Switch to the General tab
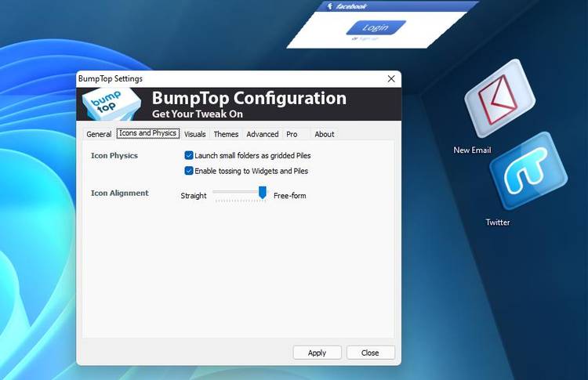This screenshot has height=380, width=588. [x=99, y=134]
